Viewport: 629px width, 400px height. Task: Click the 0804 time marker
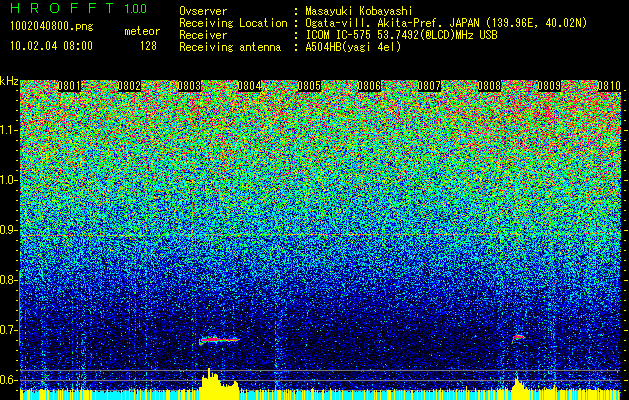click(250, 86)
